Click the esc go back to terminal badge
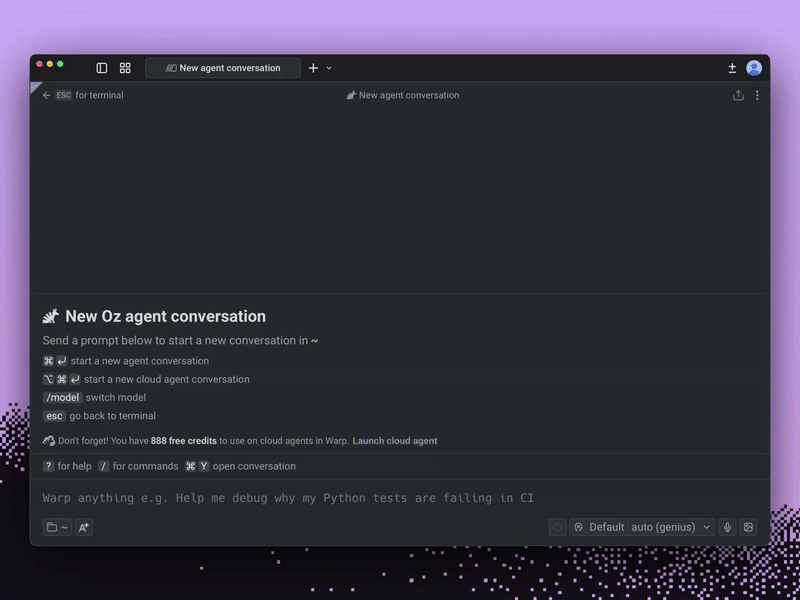The image size is (800, 600). click(54, 416)
